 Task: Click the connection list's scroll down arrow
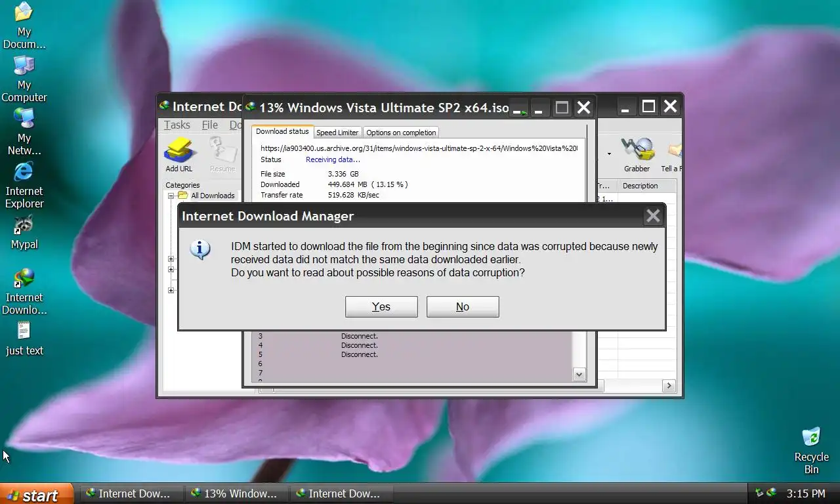point(579,374)
